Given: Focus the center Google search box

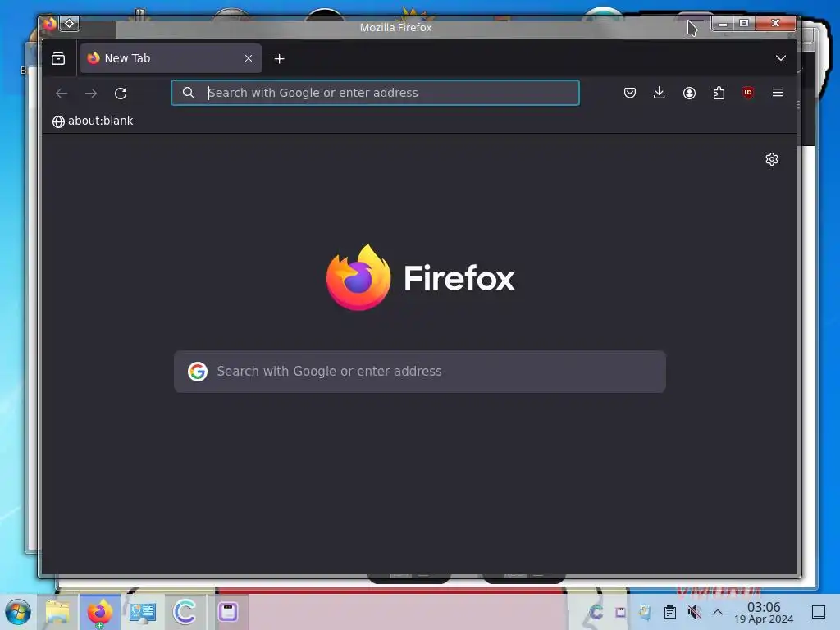Looking at the screenshot, I should coord(419,372).
